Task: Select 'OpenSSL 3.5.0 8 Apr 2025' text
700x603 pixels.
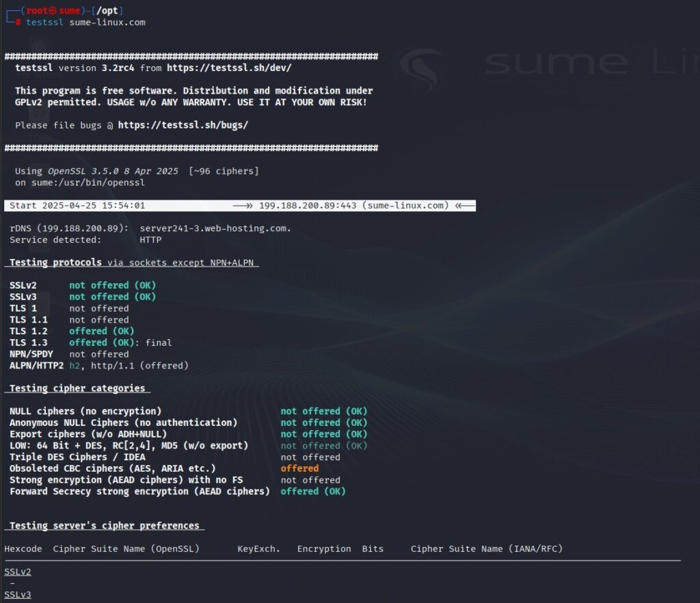Action: pos(113,171)
